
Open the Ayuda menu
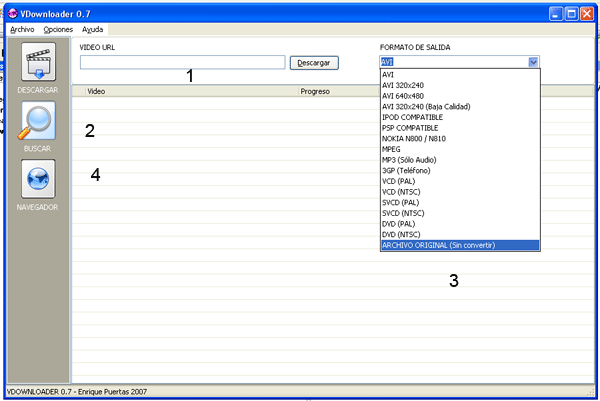[93, 30]
